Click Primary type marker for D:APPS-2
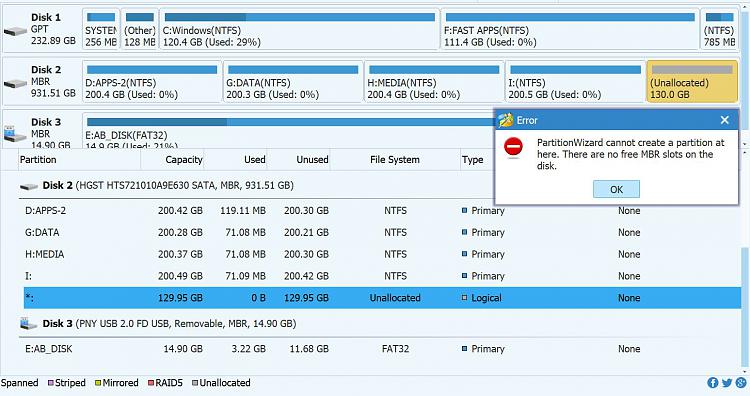Image resolution: width=750 pixels, height=396 pixels. pos(464,210)
